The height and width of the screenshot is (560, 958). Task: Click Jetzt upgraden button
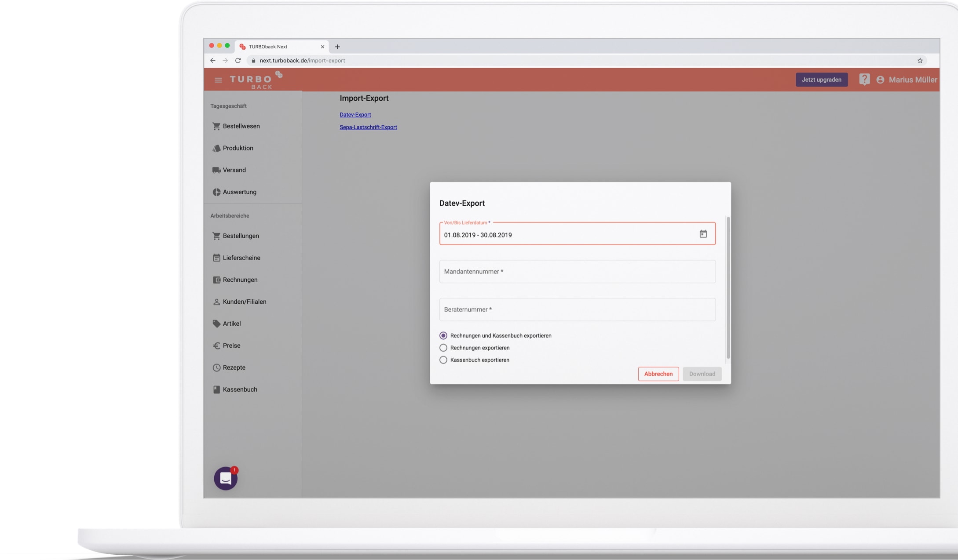point(822,80)
